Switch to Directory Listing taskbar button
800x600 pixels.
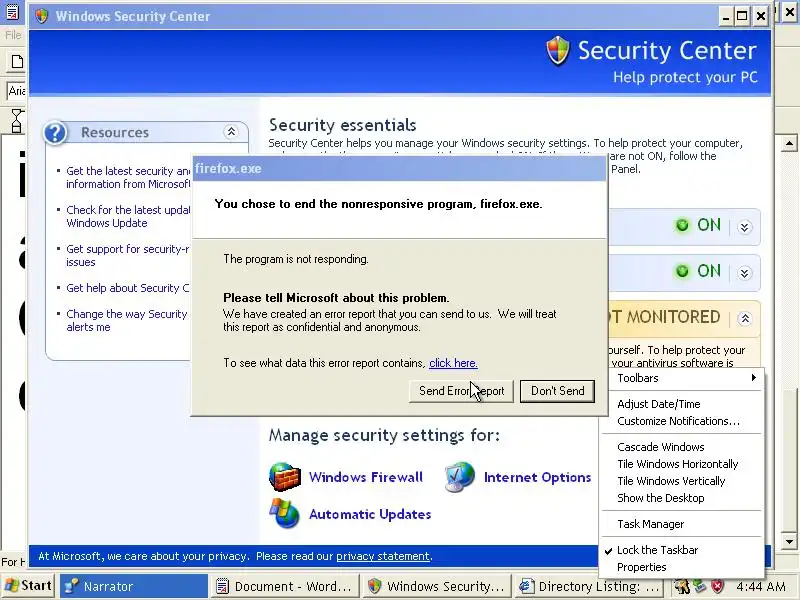588,586
